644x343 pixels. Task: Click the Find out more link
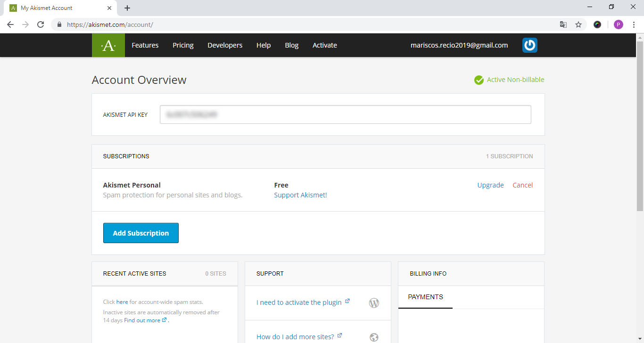coord(142,320)
